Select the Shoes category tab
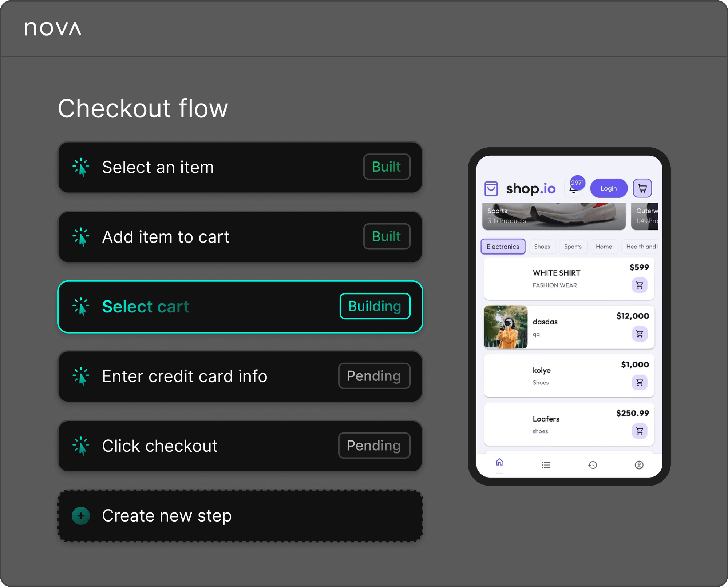 click(542, 247)
